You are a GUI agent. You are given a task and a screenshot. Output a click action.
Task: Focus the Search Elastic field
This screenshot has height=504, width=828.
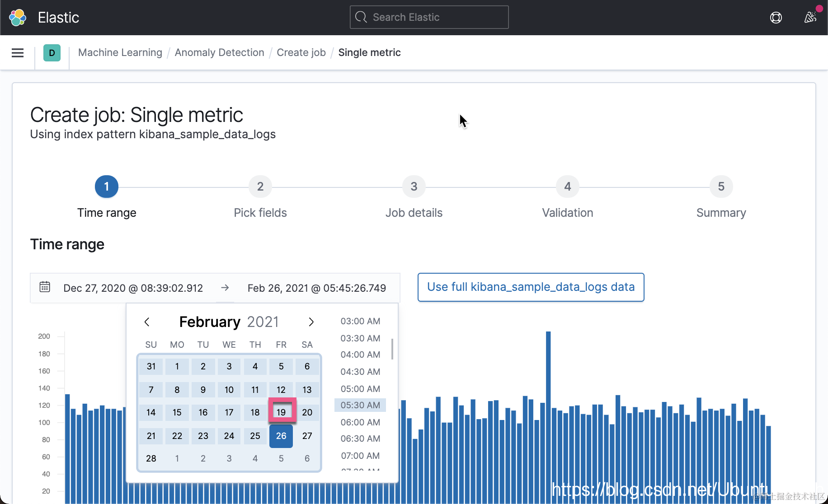(x=429, y=17)
